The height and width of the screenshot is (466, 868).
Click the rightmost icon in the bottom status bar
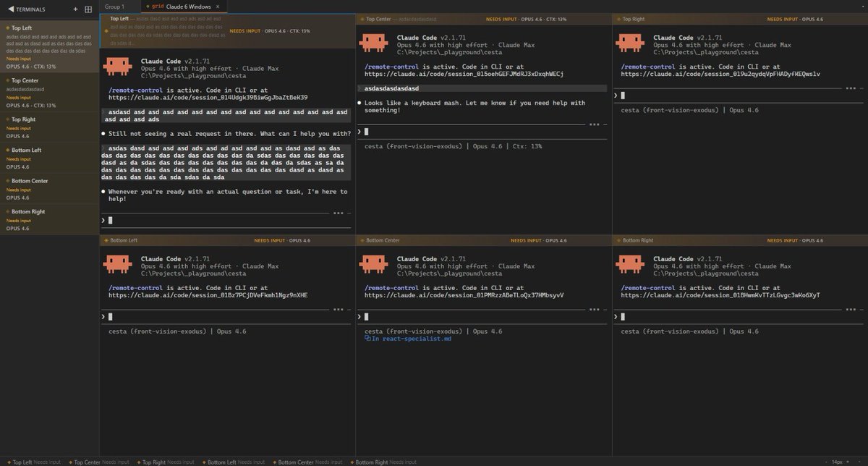[x=859, y=462]
